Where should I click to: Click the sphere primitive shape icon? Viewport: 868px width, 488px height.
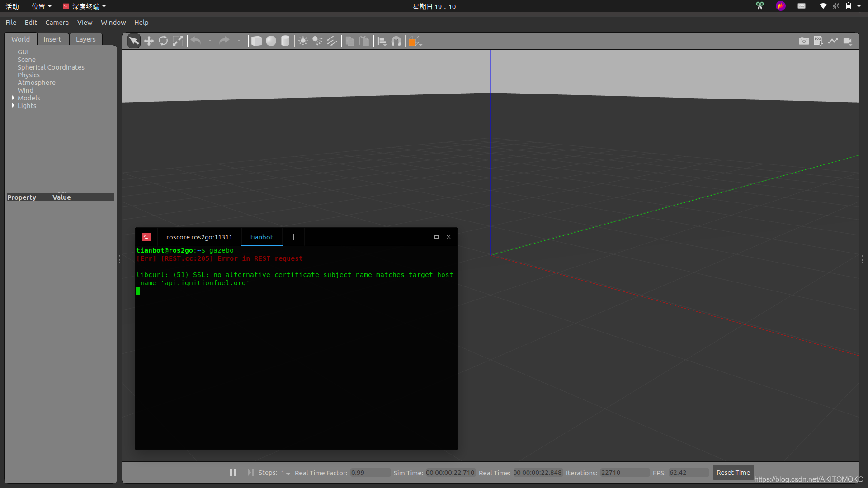tap(271, 41)
